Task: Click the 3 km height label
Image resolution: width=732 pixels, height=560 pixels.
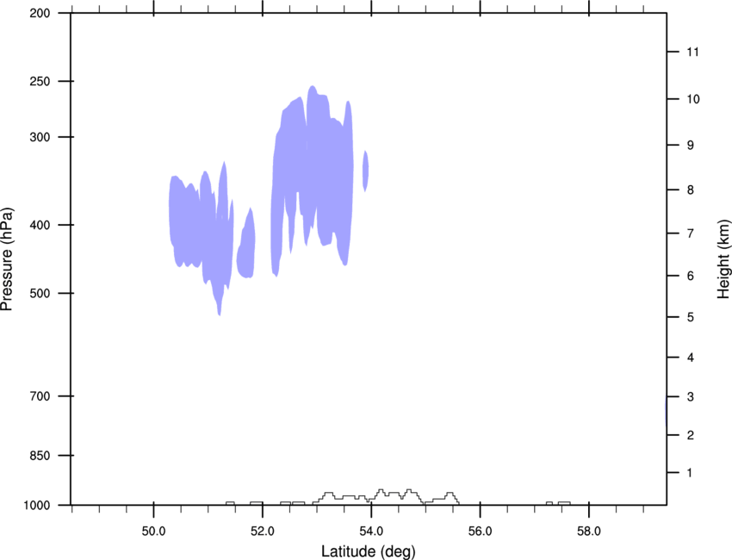Action: [690, 397]
